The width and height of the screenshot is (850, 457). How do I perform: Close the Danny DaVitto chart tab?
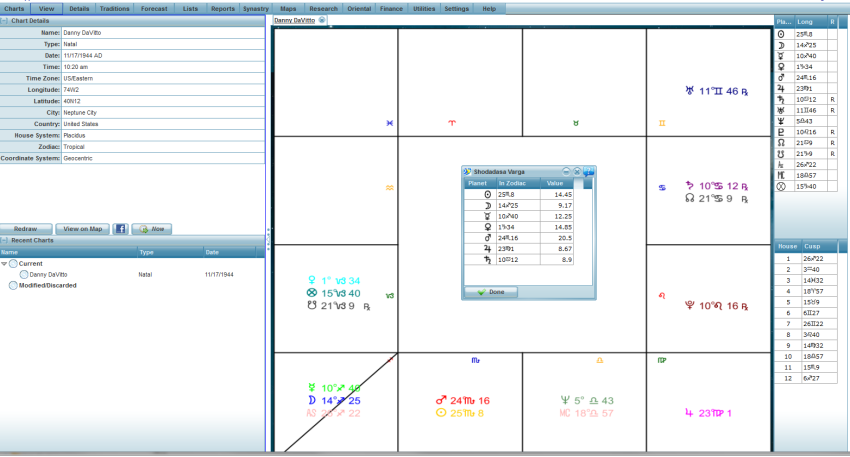pyautogui.click(x=321, y=20)
